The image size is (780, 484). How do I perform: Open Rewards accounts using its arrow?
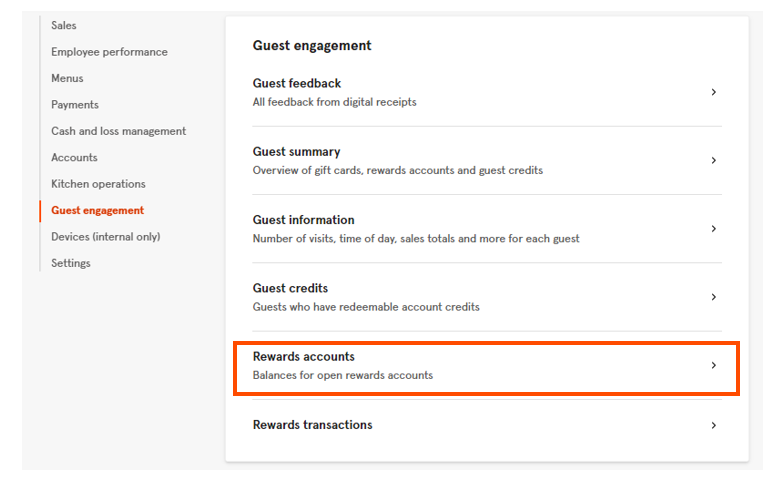tap(713, 366)
